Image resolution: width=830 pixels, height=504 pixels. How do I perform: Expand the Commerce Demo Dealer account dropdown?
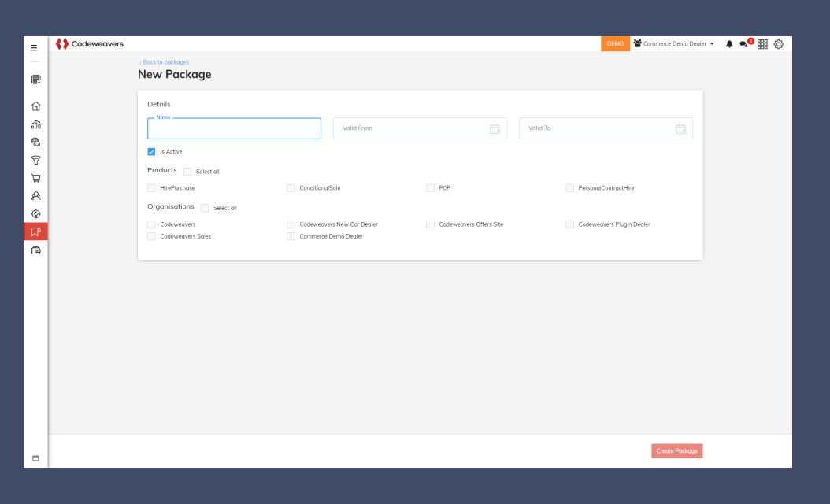(674, 44)
